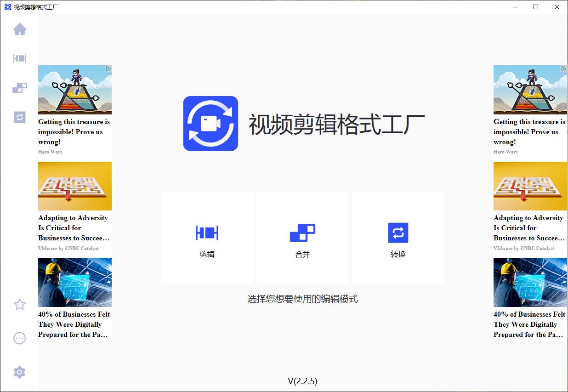Open settings gear in the sidebar
The width and height of the screenshot is (568, 392).
pos(20,372)
